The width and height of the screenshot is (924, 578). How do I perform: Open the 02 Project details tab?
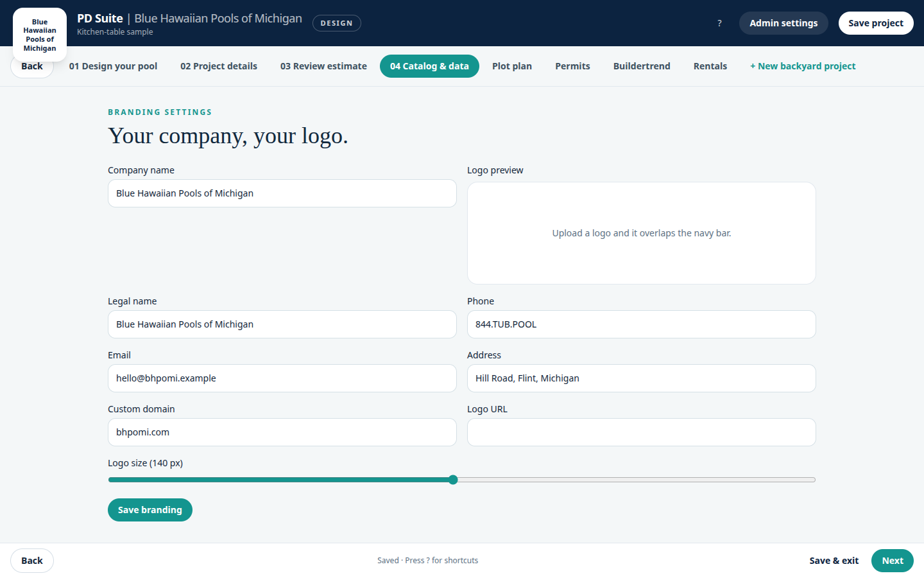[219, 66]
